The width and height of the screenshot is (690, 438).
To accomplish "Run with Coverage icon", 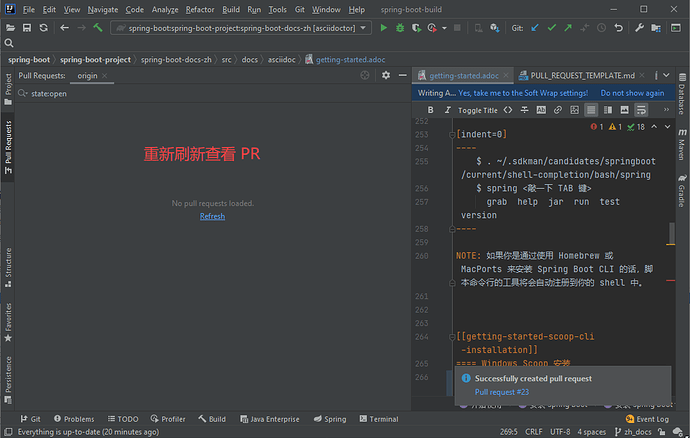I will [416, 28].
